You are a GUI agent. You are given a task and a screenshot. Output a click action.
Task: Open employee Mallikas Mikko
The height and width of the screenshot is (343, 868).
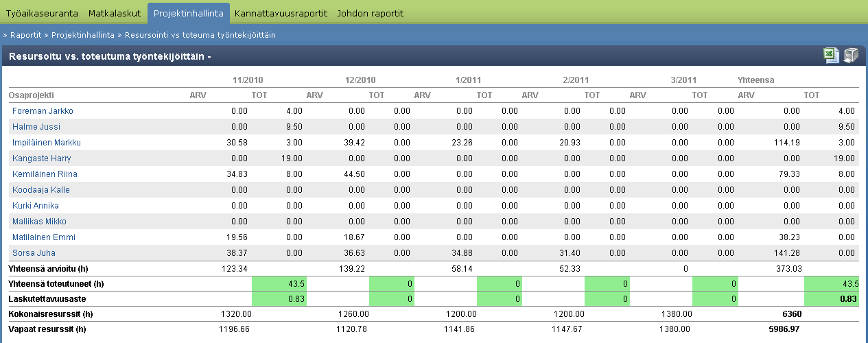pyautogui.click(x=40, y=222)
